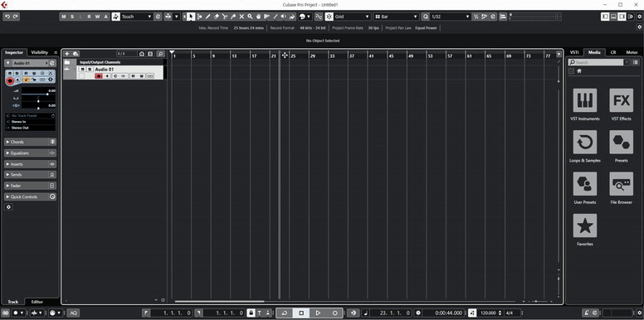Click the transport Play button

point(318,313)
